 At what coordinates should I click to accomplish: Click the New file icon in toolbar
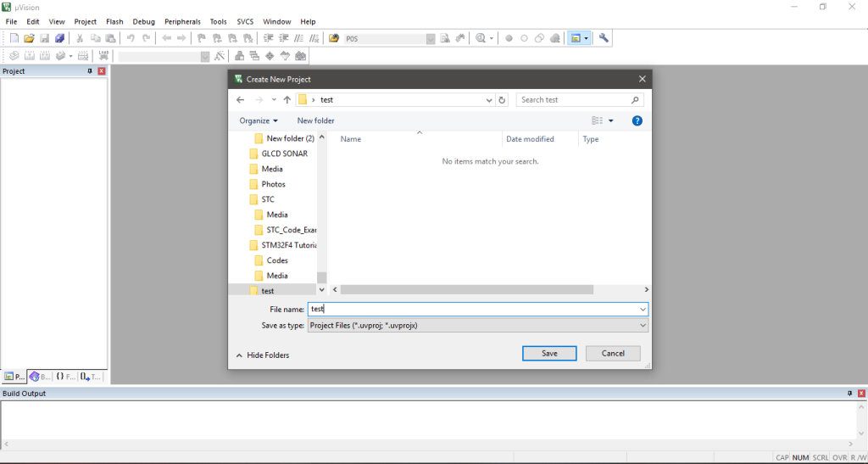(14, 38)
